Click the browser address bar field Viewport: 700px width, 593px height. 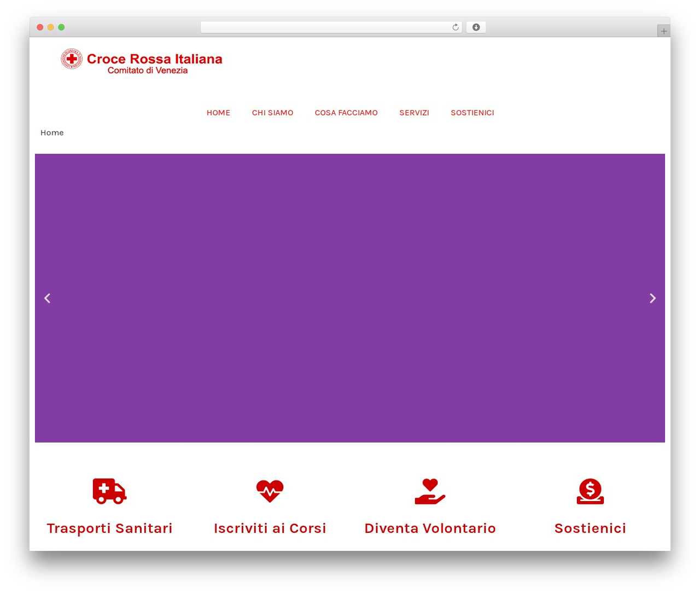point(331,27)
